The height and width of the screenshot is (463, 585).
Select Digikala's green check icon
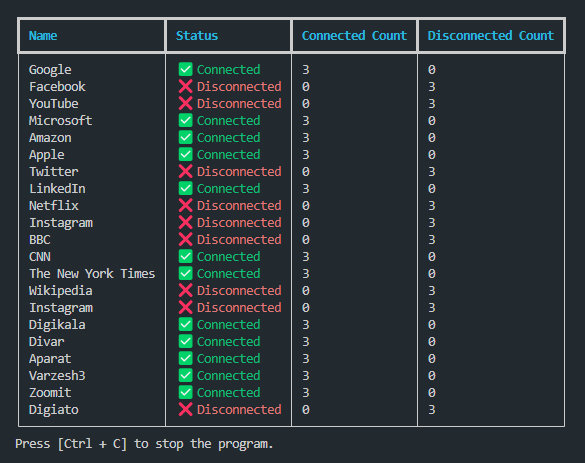[x=185, y=324]
